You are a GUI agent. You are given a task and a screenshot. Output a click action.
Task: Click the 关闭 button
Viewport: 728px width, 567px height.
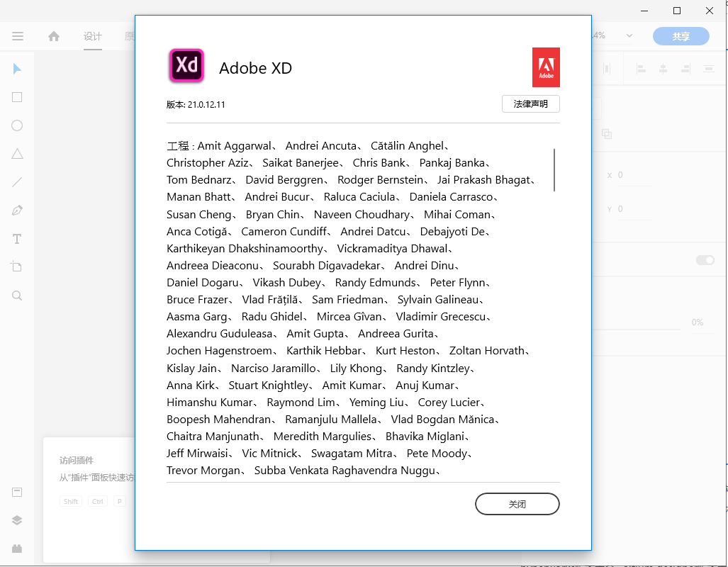point(517,504)
